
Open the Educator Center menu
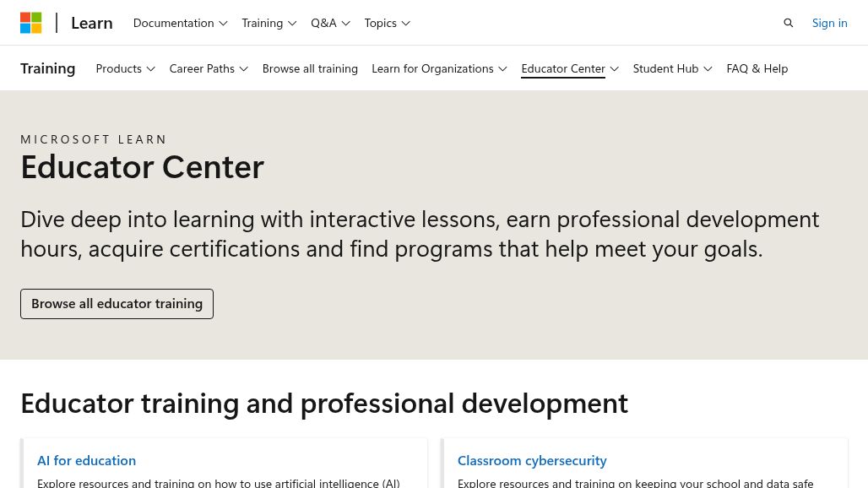coord(570,68)
